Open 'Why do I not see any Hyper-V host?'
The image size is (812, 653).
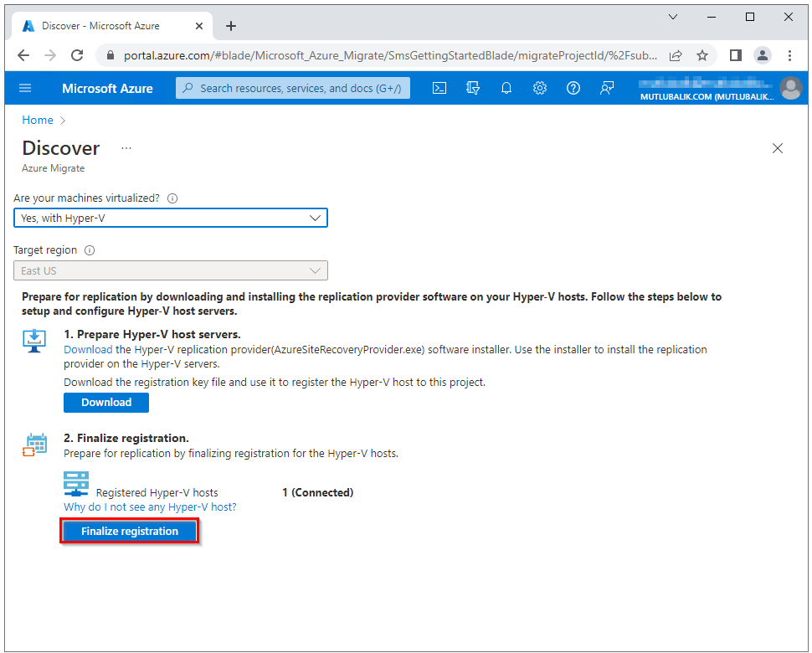pos(150,507)
